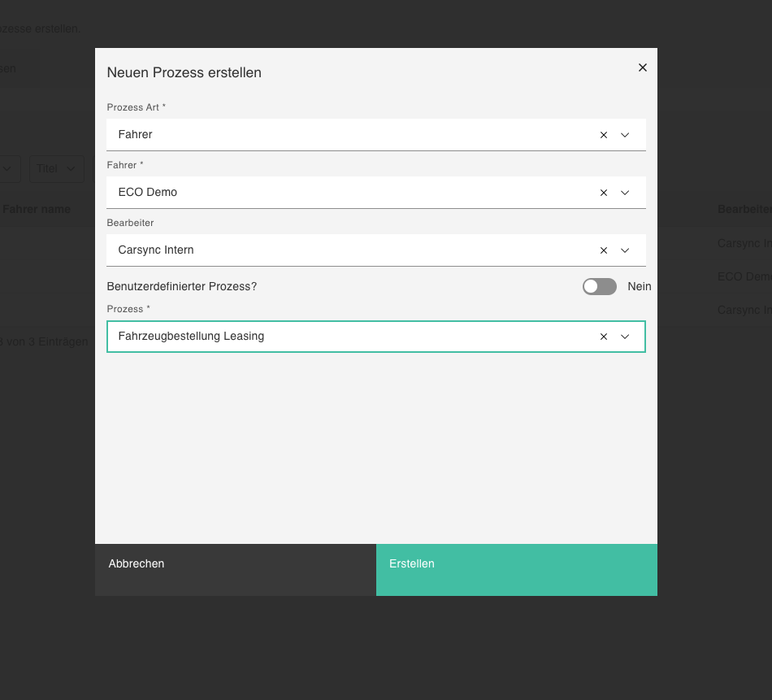Clear the Fahrzeugbestellung Leasing selection
The height and width of the screenshot is (700, 772).
point(604,337)
